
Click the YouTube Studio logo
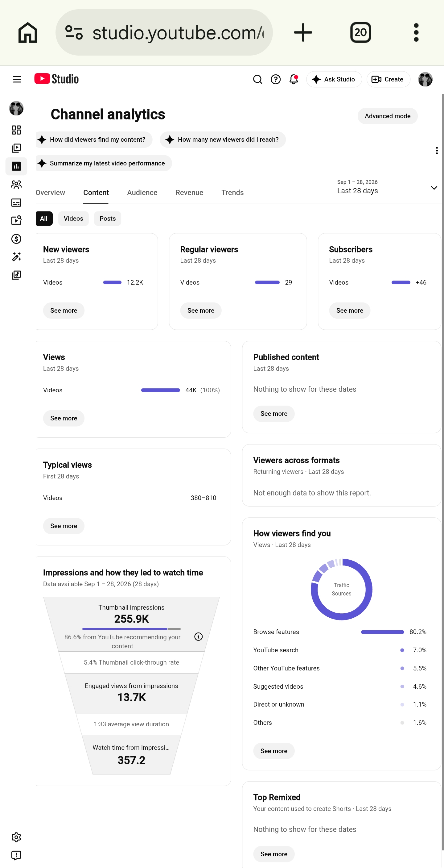pos(56,79)
